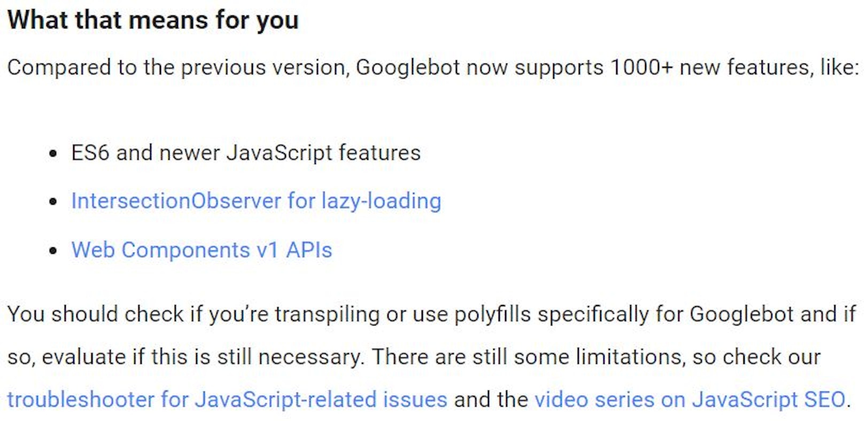Click the word "polyfills"

click(492, 314)
